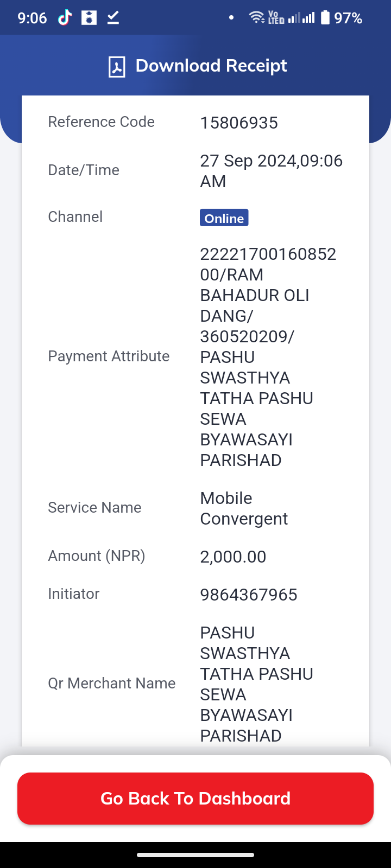Select the reference code 15806935

239,123
